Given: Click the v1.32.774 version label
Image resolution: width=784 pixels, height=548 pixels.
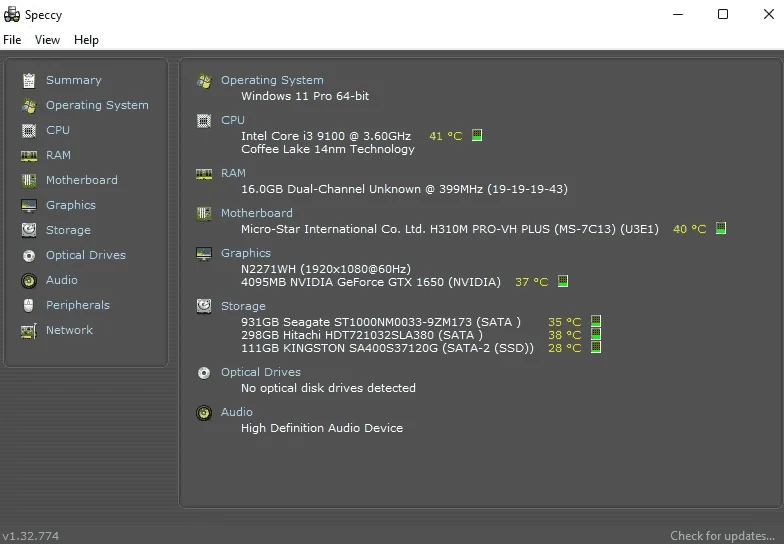Looking at the screenshot, I should (x=30, y=536).
